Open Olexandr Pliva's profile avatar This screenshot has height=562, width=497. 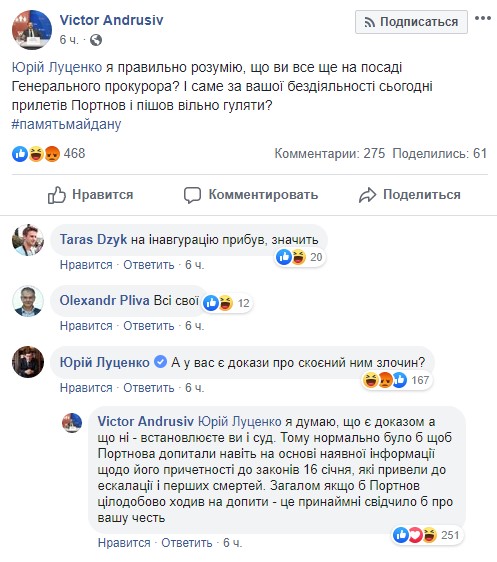click(x=28, y=301)
